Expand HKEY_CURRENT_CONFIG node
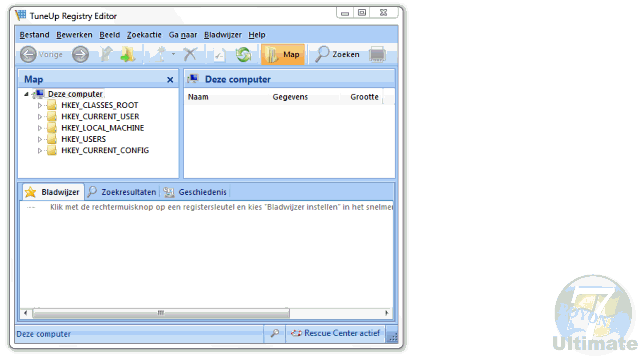The width and height of the screenshot is (640, 360). pos(40,151)
